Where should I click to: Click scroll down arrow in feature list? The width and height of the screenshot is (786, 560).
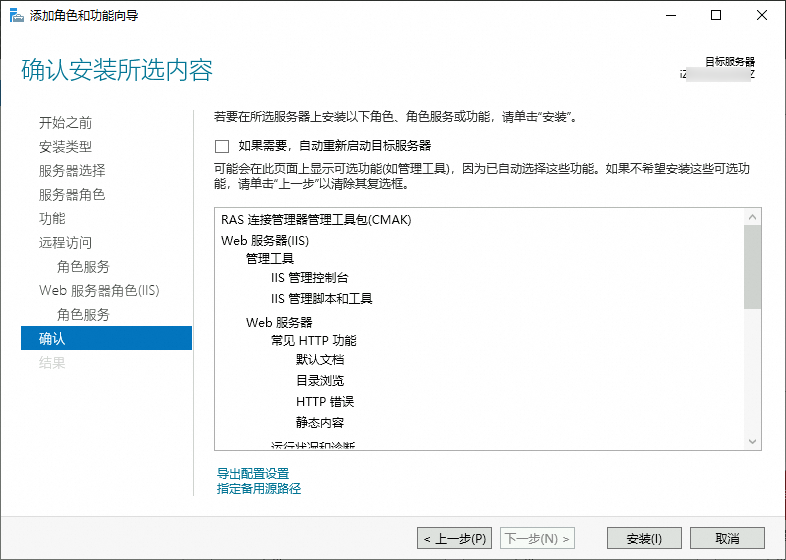[752, 441]
